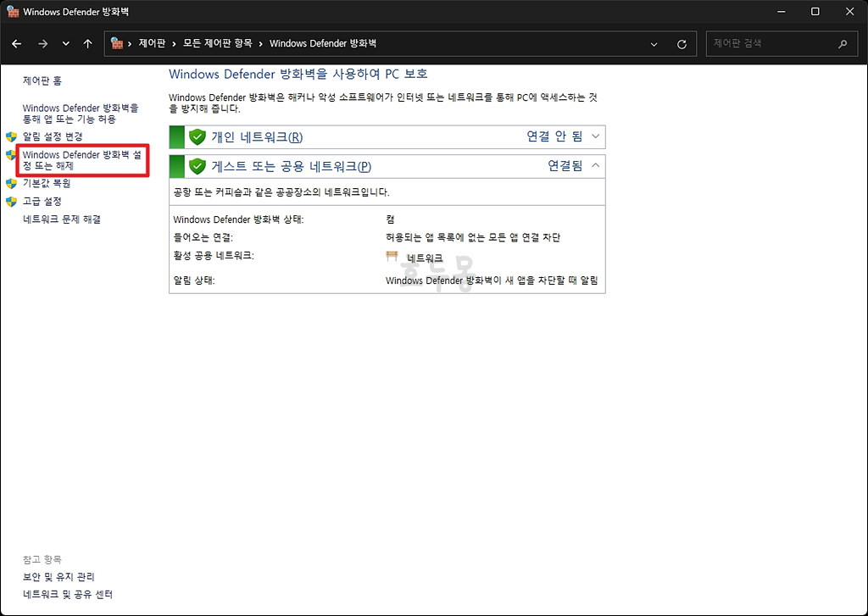
Task: Close the Windows Defender 방화벽 window
Action: [849, 12]
